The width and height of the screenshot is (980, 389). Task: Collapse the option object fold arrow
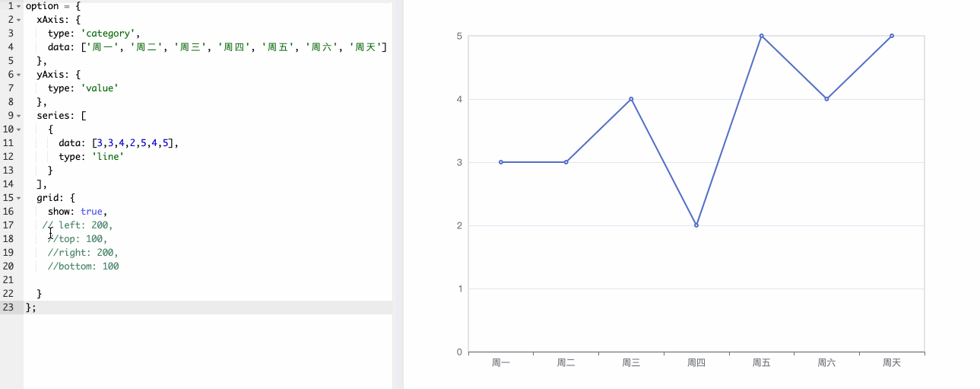[x=19, y=6]
